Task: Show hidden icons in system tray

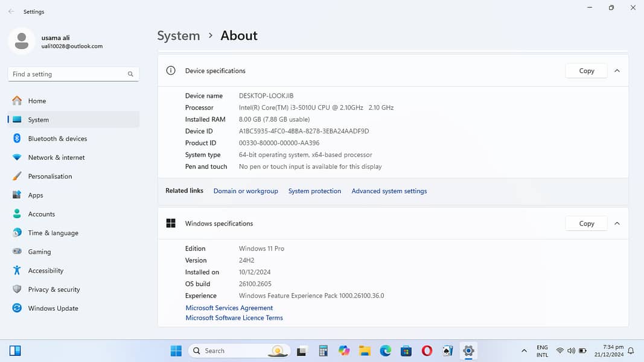Action: (523, 351)
